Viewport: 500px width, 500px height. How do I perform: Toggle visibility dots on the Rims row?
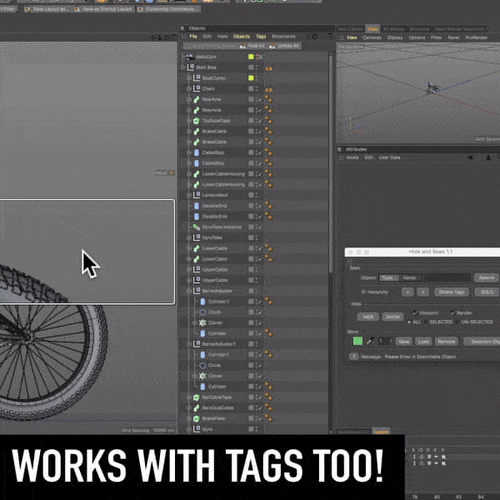pos(256,429)
